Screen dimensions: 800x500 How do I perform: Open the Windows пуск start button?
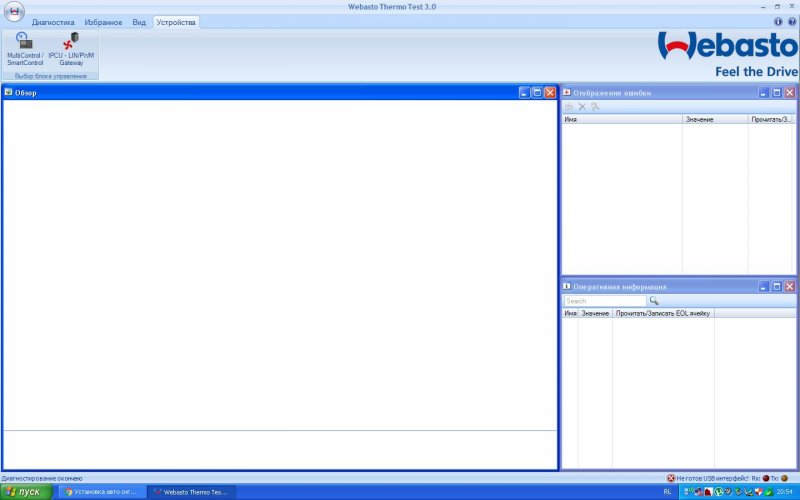pos(26,492)
